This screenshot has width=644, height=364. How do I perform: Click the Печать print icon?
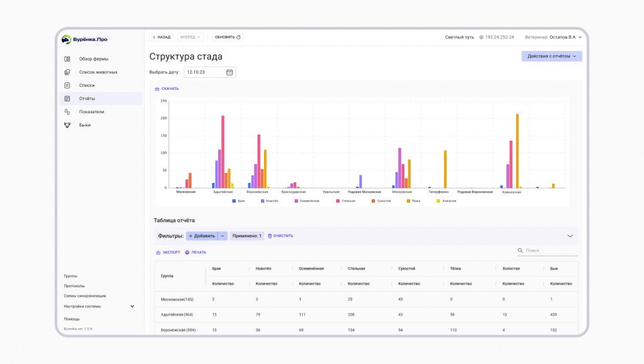pyautogui.click(x=187, y=252)
